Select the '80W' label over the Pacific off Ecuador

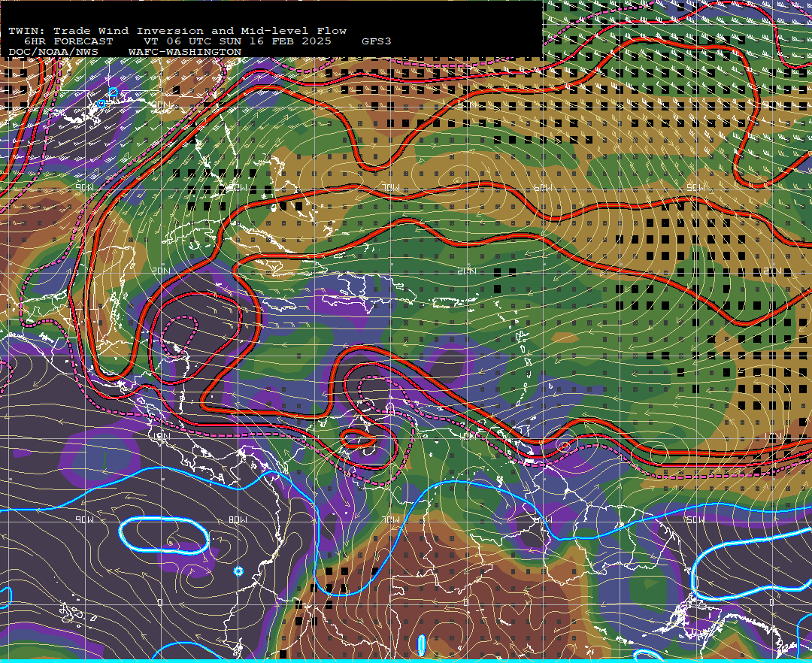click(238, 519)
